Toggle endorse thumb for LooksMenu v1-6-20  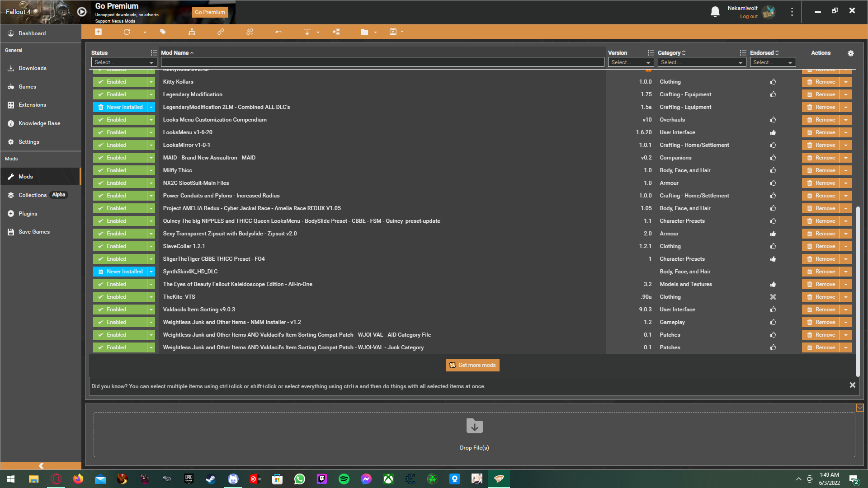point(773,132)
